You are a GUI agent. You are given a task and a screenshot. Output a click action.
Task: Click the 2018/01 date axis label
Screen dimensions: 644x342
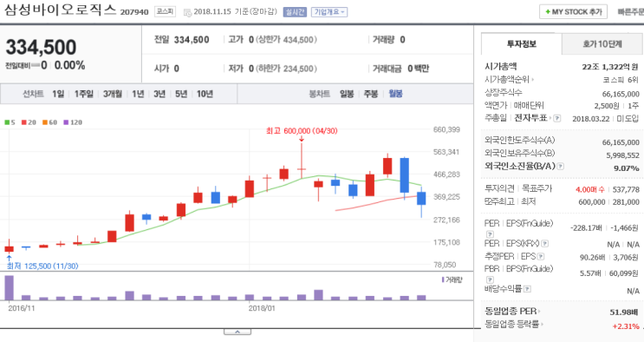pyautogui.click(x=262, y=308)
